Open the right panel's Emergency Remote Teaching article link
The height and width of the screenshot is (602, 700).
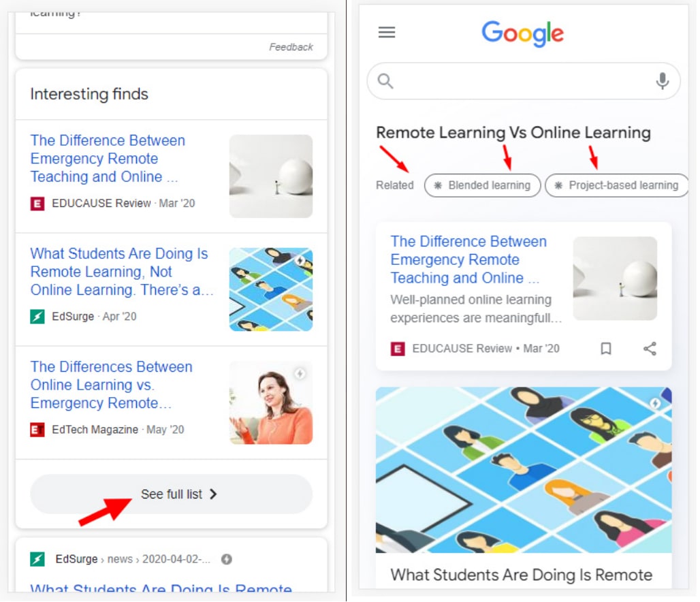470,260
